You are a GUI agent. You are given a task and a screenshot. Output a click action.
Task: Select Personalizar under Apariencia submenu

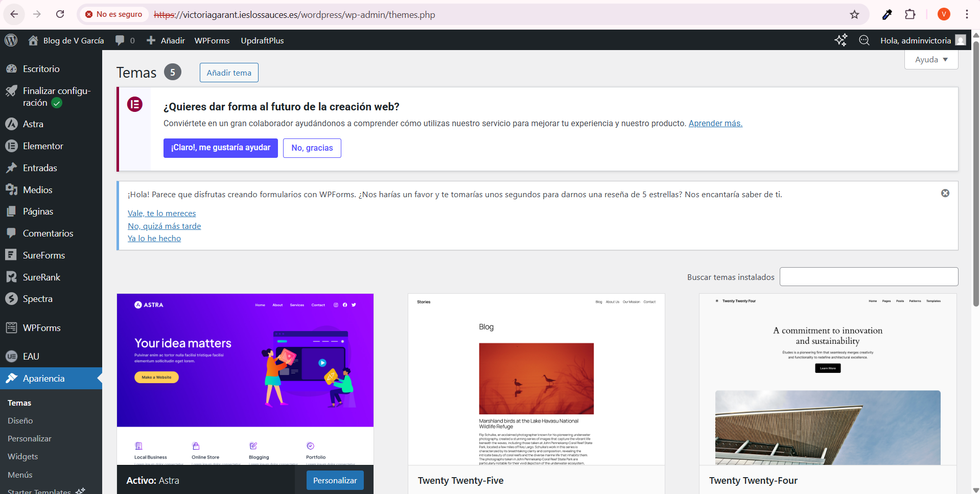(29, 439)
